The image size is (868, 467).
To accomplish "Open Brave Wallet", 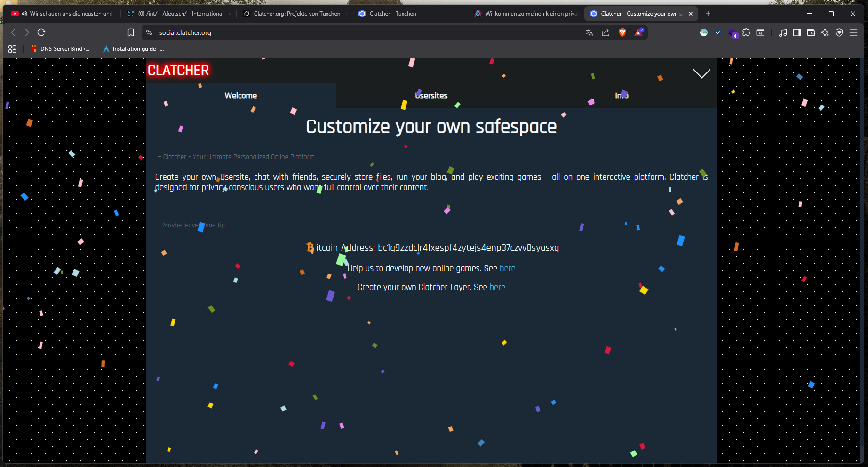I will [811, 32].
